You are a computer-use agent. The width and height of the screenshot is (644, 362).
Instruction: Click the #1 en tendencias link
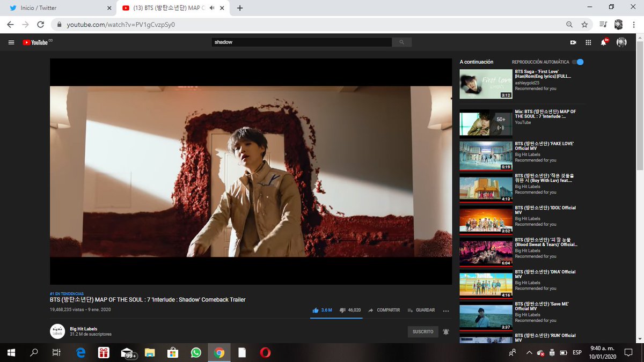point(67,293)
